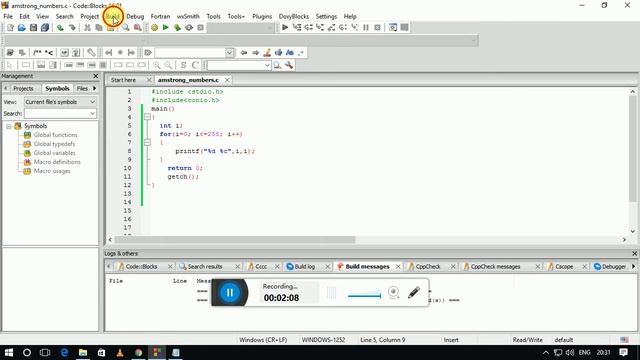This screenshot has height=360, width=640.
Task: Toggle selected-text-only search icon
Action: coord(278,53)
